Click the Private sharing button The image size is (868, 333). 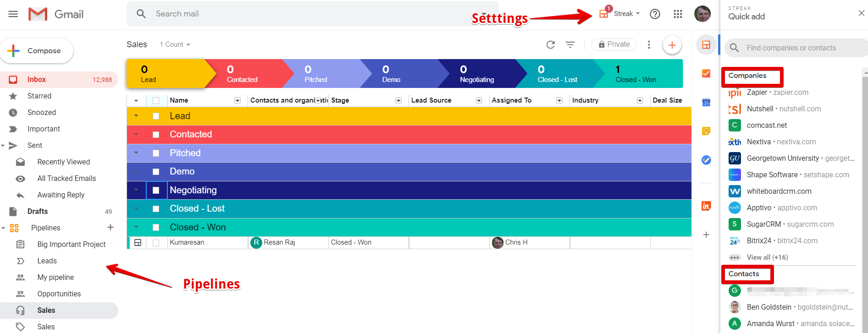point(614,44)
